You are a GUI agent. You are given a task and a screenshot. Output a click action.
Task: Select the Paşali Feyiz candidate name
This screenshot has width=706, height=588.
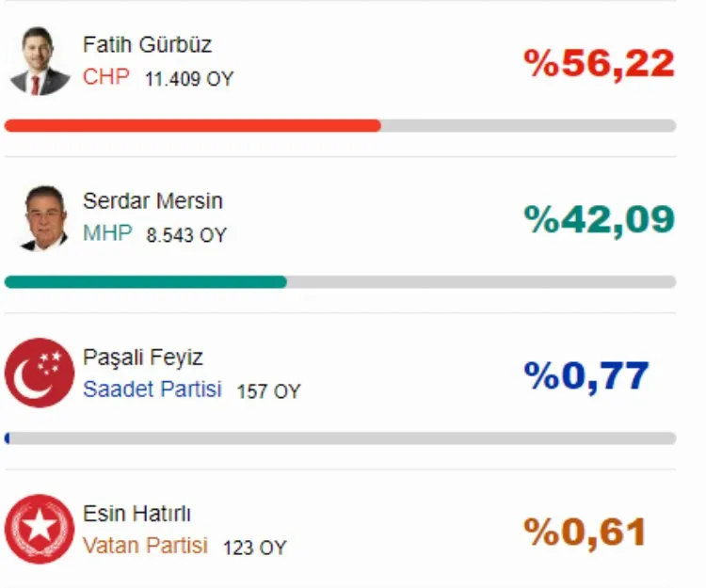tap(142, 358)
